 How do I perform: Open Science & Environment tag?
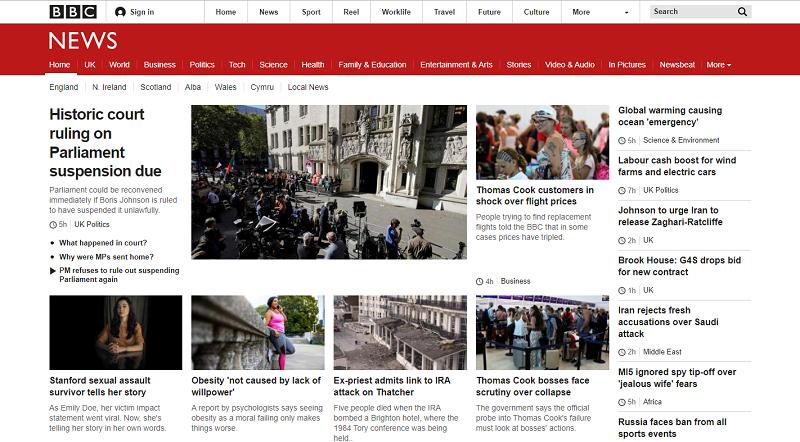point(681,140)
